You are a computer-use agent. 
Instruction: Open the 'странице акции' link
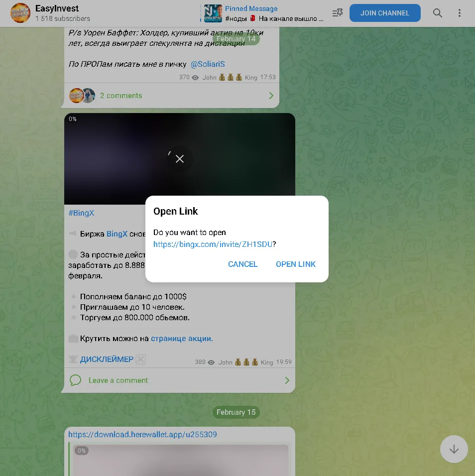[182, 339]
